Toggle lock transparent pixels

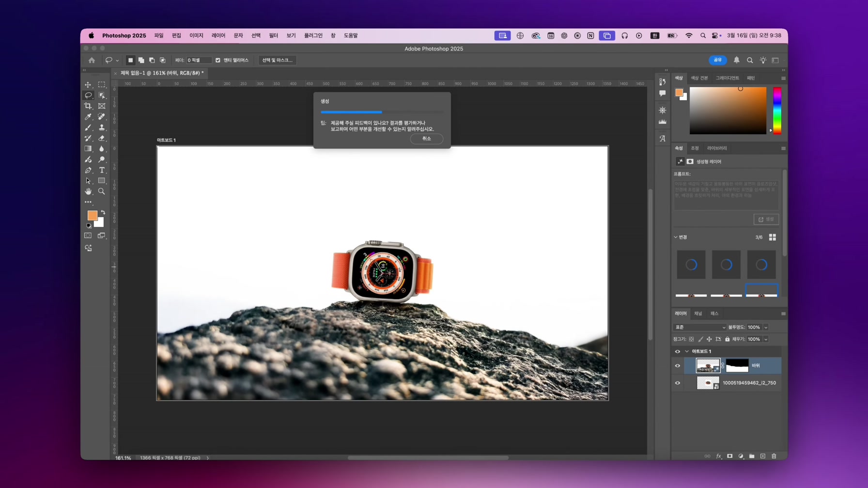pyautogui.click(x=691, y=339)
